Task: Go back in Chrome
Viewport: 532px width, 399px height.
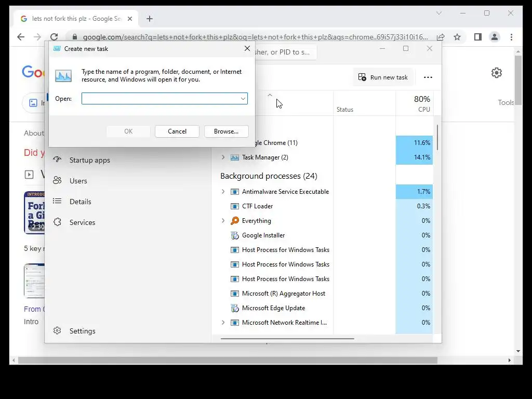Action: (21, 37)
